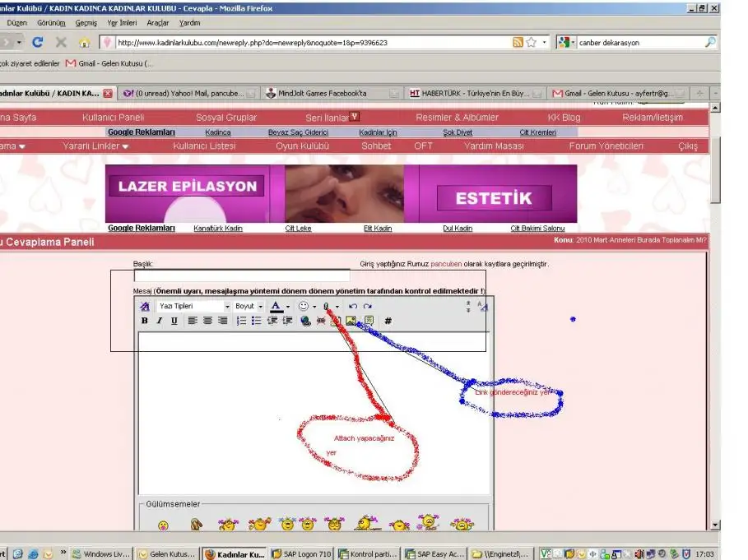Click the Bold formatting icon

[x=145, y=321]
